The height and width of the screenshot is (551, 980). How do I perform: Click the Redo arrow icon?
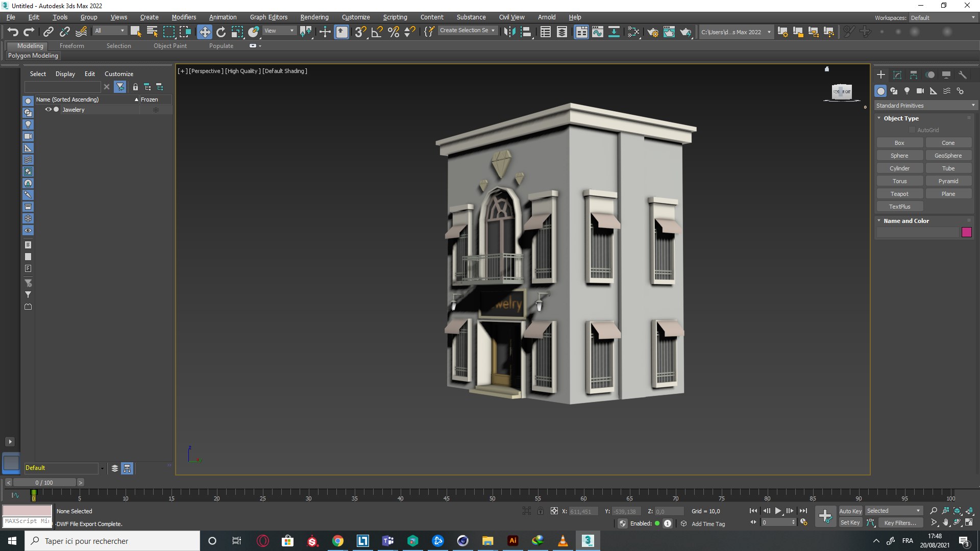point(29,32)
